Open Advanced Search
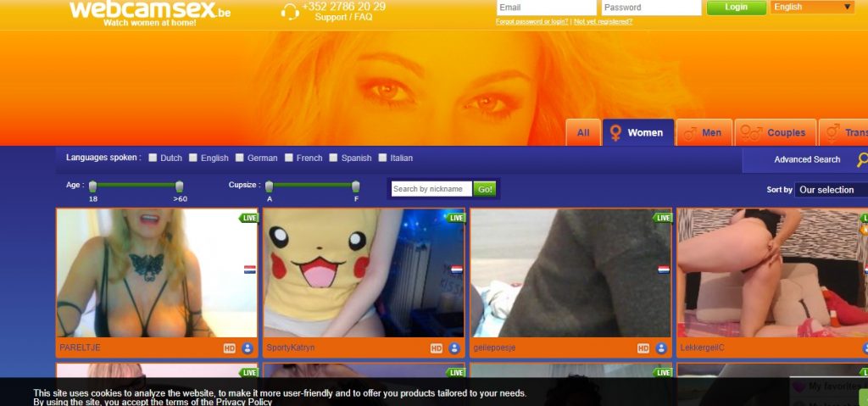 point(807,159)
